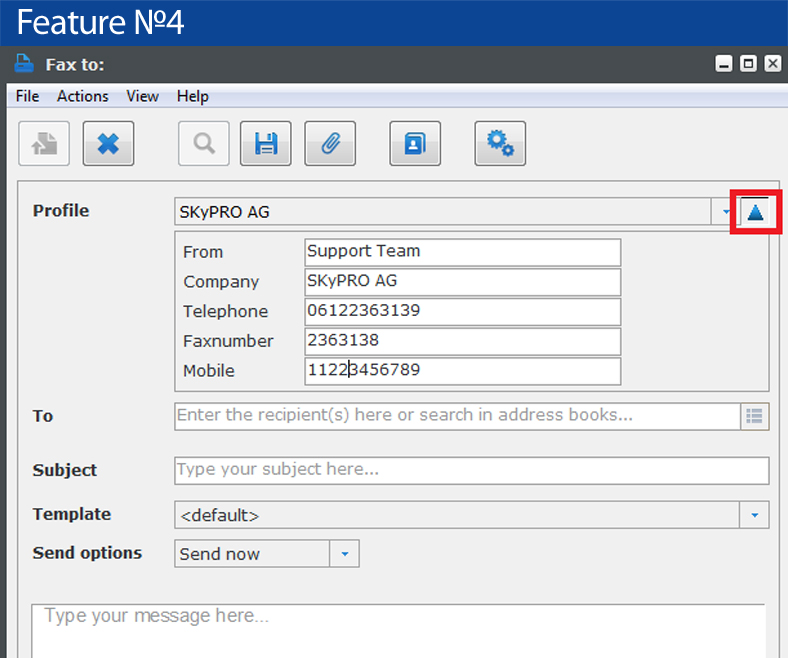788x658 pixels.
Task: Click the recipient list icon beside To
Action: click(x=754, y=416)
